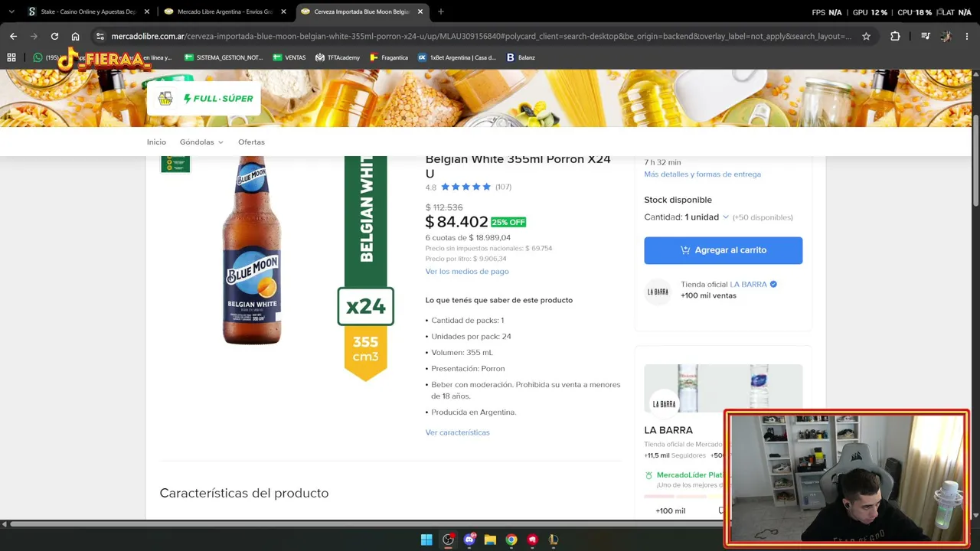
Task: Open the LA BARRA official store link
Action: [x=748, y=284]
